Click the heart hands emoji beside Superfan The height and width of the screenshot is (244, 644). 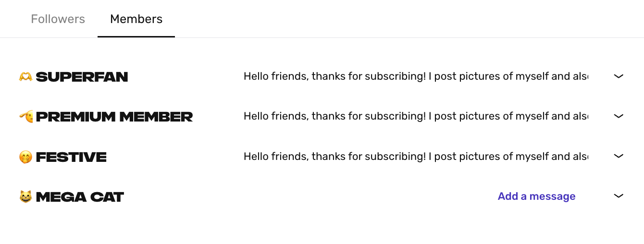pyautogui.click(x=25, y=76)
